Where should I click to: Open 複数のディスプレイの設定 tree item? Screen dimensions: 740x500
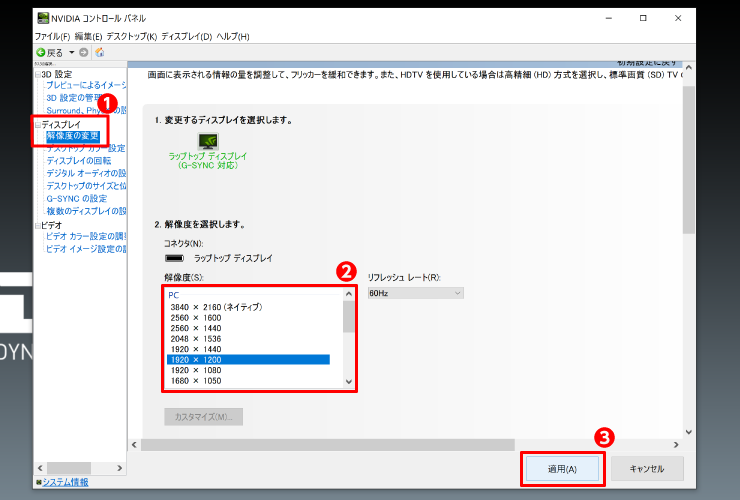(86, 211)
